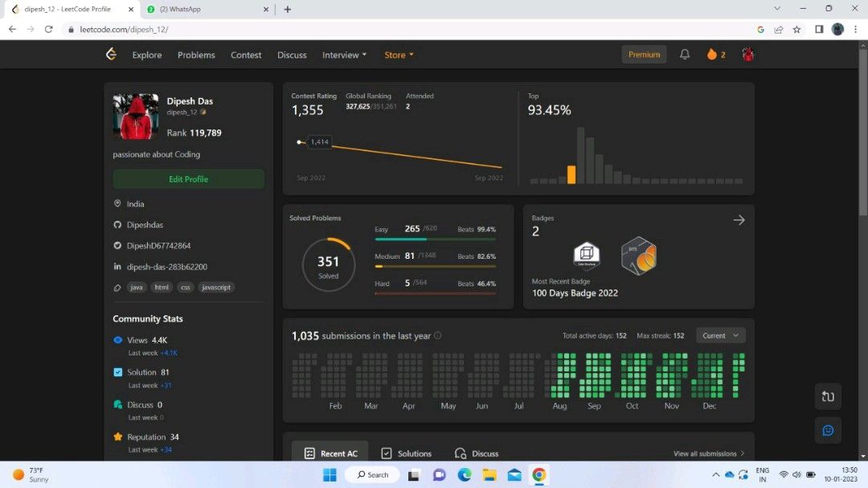Open the Windows Start menu
Screen dimensions: 868x488
(330, 474)
